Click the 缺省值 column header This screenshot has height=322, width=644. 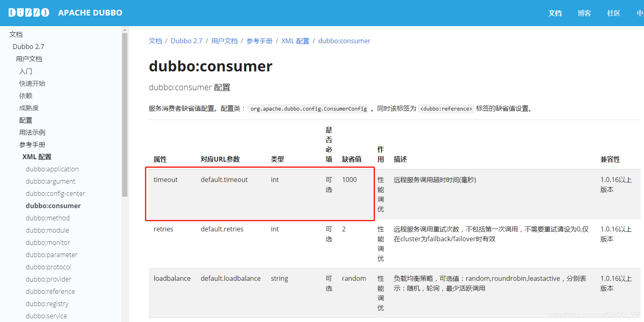(352, 159)
